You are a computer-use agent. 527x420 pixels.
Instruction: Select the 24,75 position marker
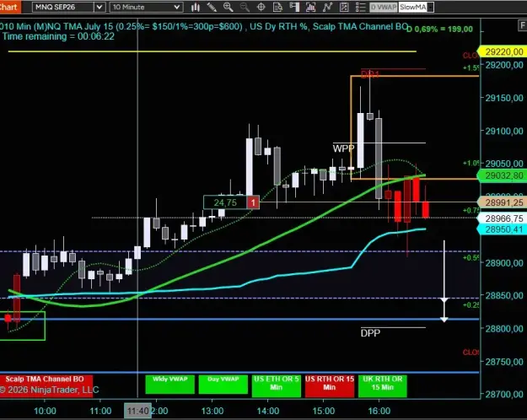225,202
